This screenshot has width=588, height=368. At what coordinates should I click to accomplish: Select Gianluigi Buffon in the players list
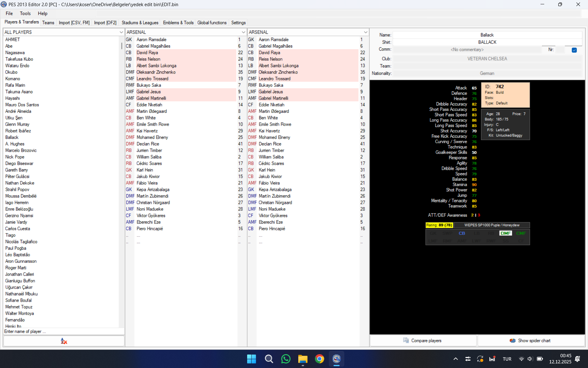(x=20, y=281)
